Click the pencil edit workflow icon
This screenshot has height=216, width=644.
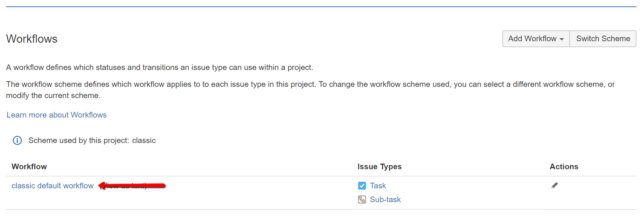click(x=555, y=185)
